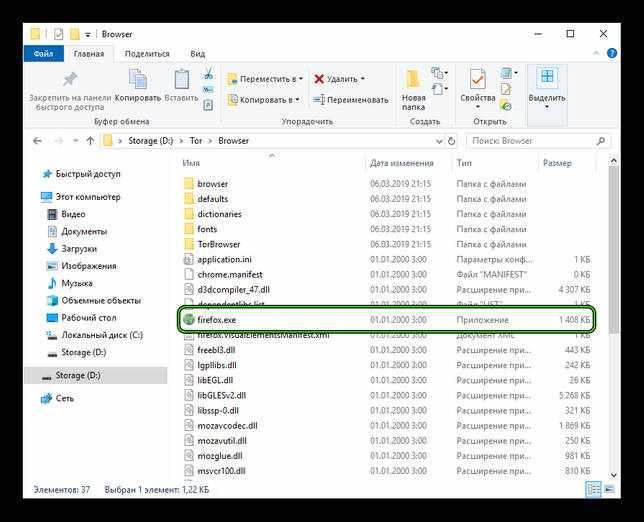644x522 pixels.
Task: Open Документы in navigation pane
Action: 77,232
